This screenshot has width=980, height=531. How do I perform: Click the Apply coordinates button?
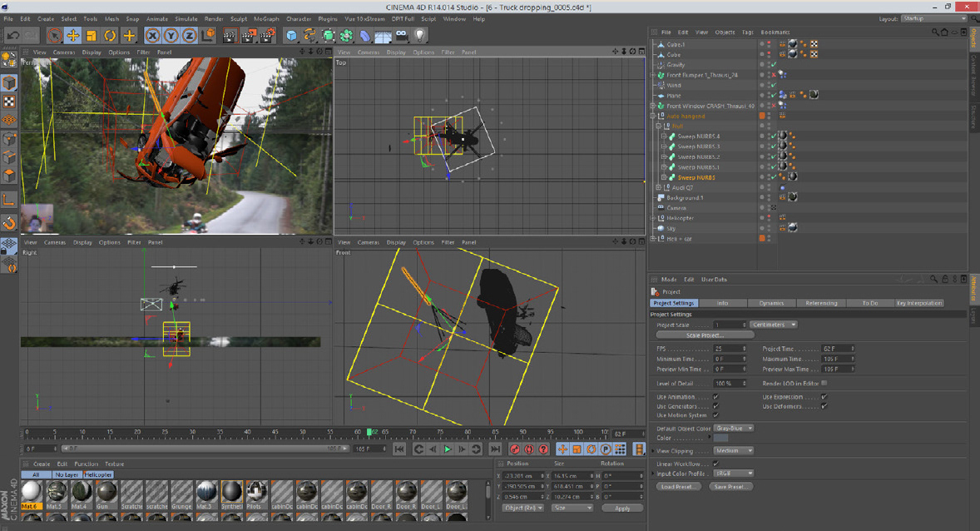622,508
